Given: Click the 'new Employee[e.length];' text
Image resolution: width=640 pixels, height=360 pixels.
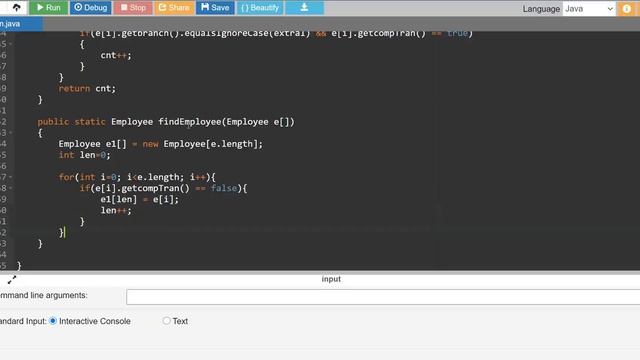Looking at the screenshot, I should (203, 144).
